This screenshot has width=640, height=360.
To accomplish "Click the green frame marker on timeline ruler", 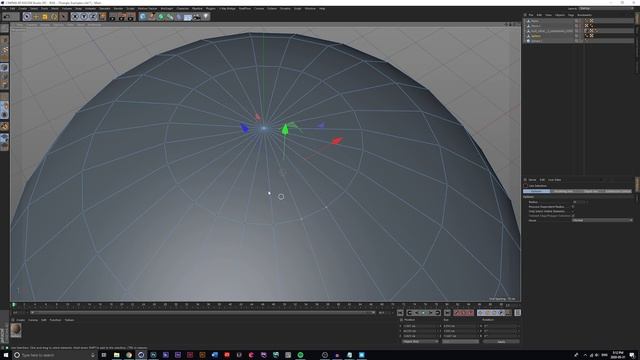I will (x=14, y=305).
